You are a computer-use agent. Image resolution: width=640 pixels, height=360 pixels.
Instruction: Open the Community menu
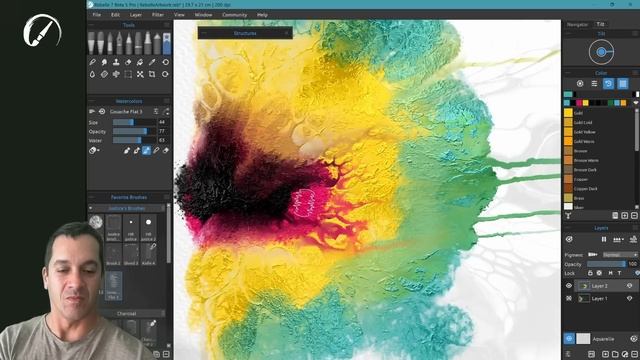point(235,15)
